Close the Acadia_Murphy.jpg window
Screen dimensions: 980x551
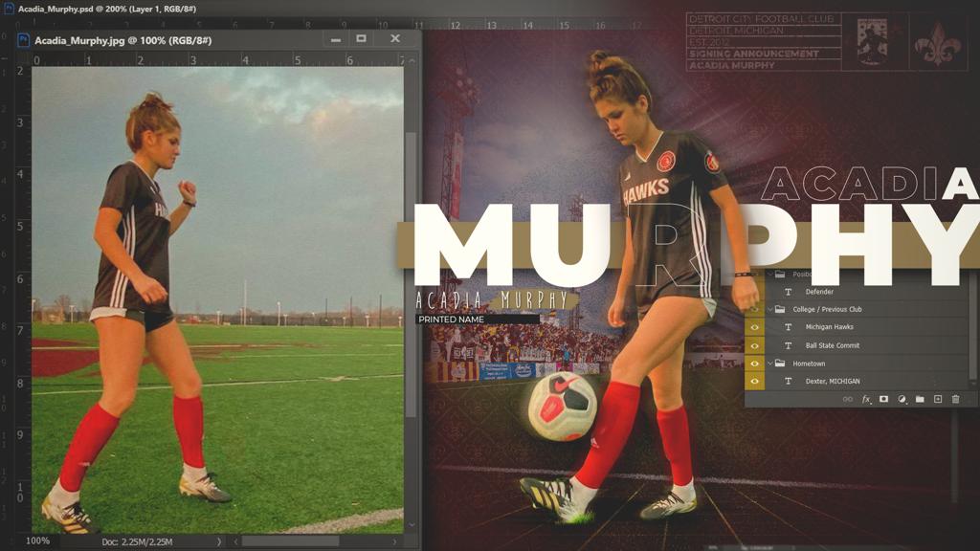[395, 38]
